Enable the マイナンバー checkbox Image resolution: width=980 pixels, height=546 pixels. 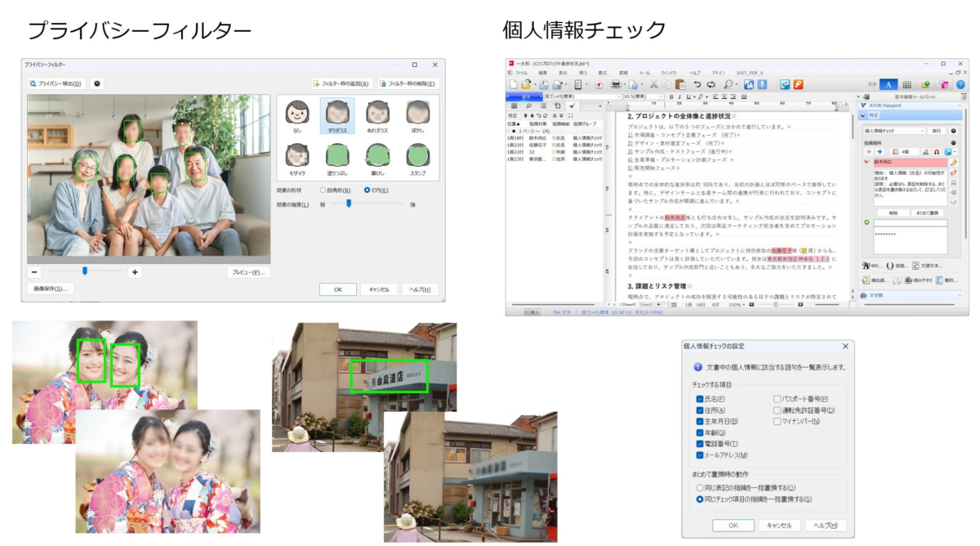[x=777, y=421]
